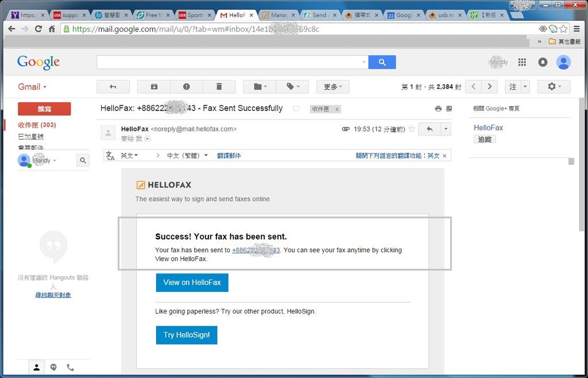Open the 已加星號 starred folder
The image size is (588, 378).
click(x=31, y=137)
